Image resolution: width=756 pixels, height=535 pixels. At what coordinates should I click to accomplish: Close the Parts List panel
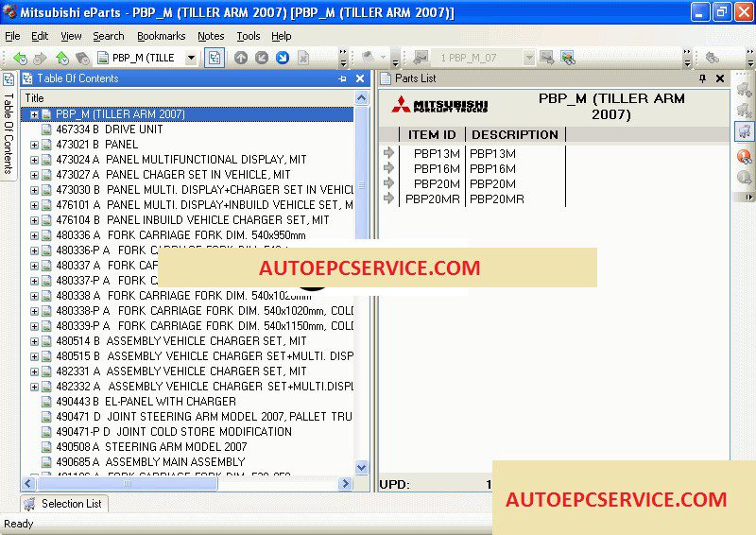coord(720,78)
